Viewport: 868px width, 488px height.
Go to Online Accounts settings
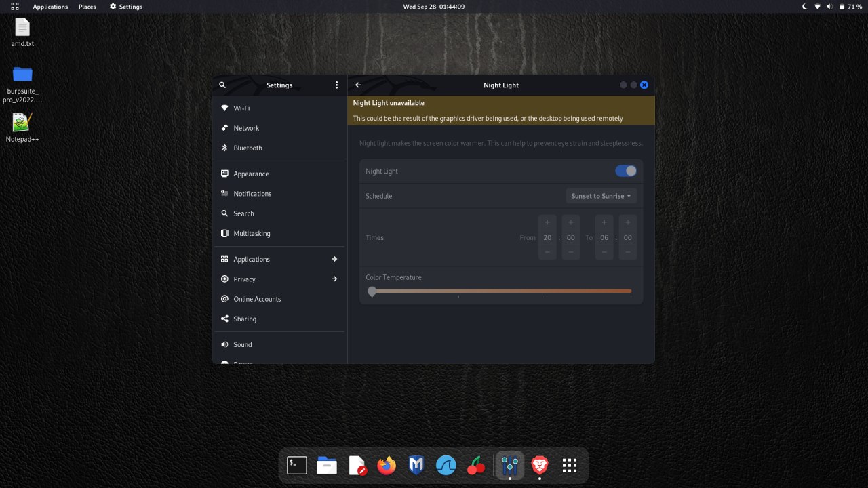pos(257,299)
